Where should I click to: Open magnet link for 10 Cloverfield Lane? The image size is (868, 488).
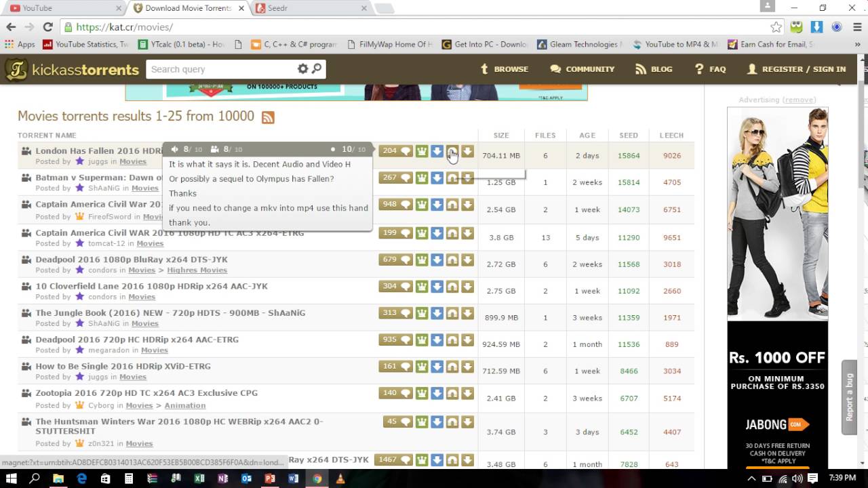(452, 286)
